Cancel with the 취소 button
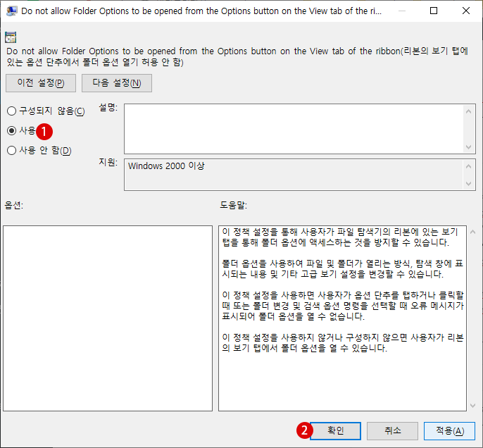The height and width of the screenshot is (448, 483). (x=392, y=431)
